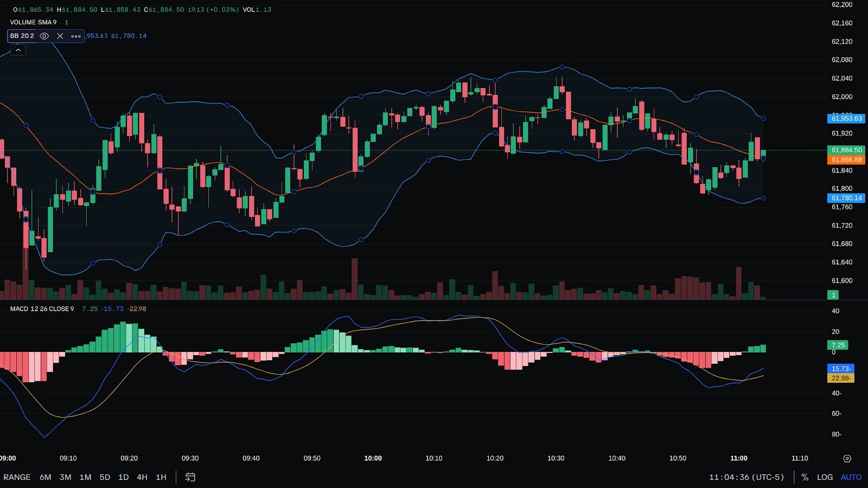Viewport: 868px width, 488px height.
Task: Set chart range to 1M
Action: point(85,477)
